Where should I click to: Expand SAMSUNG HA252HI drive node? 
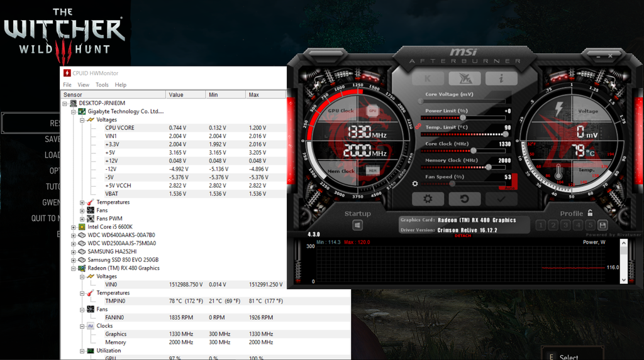point(74,252)
